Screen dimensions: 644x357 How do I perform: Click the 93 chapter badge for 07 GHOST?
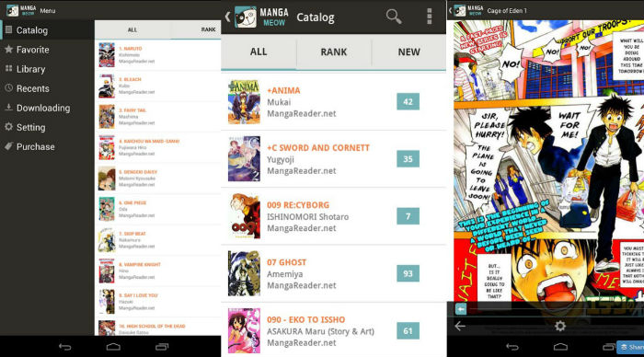[x=408, y=273]
